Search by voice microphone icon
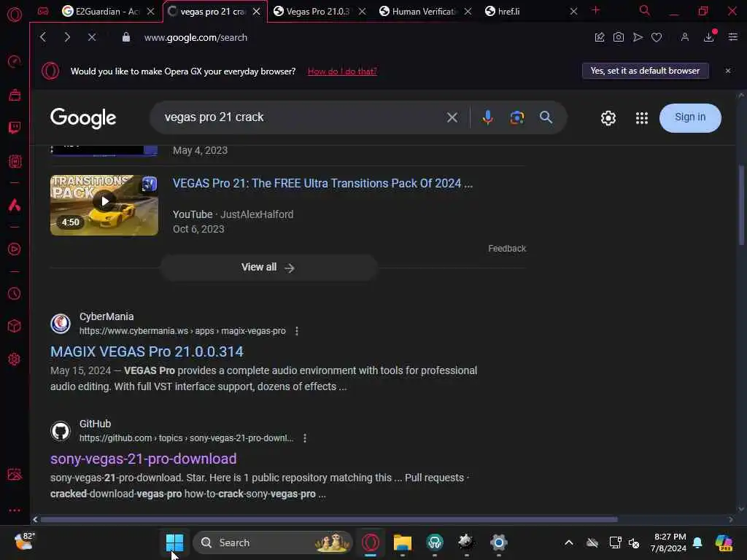The image size is (747, 560). (487, 117)
